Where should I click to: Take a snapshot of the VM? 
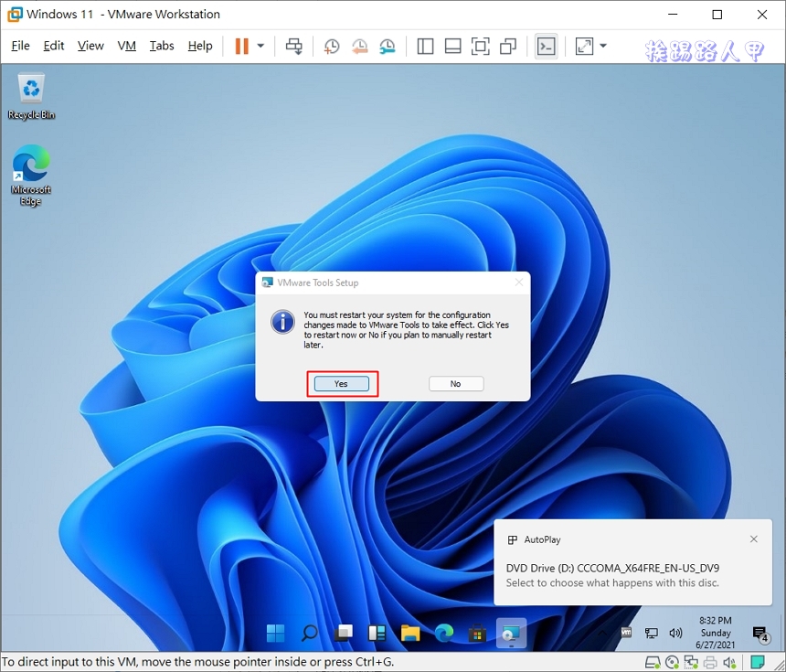tap(331, 45)
